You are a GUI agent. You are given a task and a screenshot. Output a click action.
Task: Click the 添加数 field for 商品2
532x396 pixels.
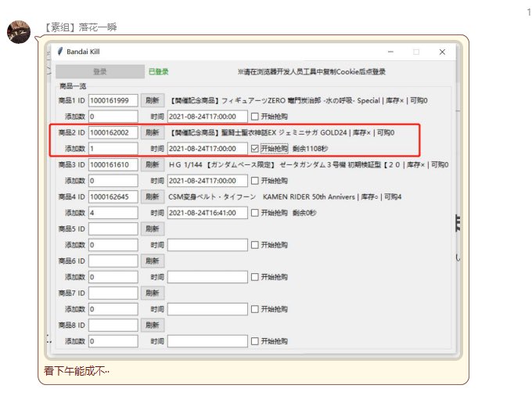pos(113,149)
